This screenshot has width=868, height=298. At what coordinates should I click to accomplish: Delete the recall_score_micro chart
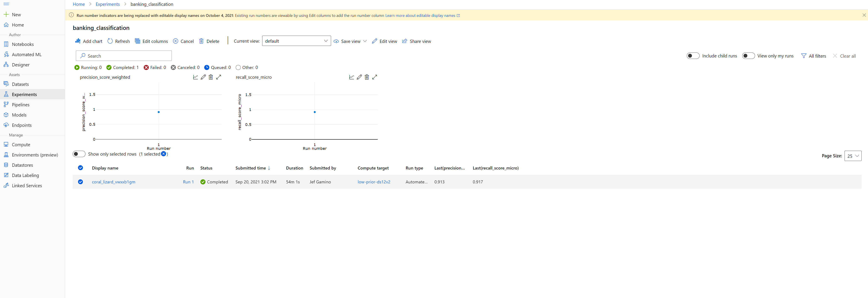point(367,77)
